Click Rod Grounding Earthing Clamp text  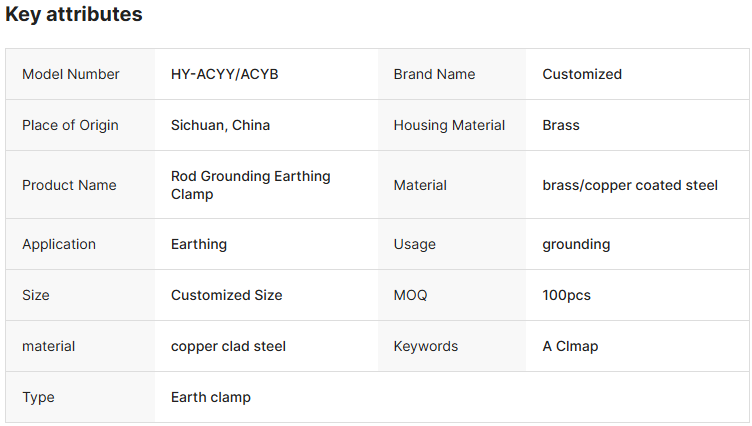tap(250, 185)
